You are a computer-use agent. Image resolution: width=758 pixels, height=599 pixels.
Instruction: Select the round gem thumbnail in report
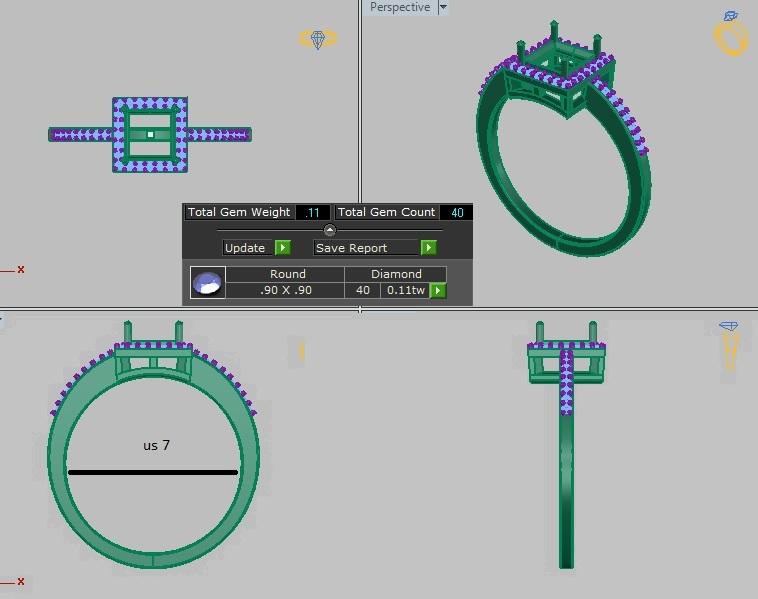coord(208,282)
